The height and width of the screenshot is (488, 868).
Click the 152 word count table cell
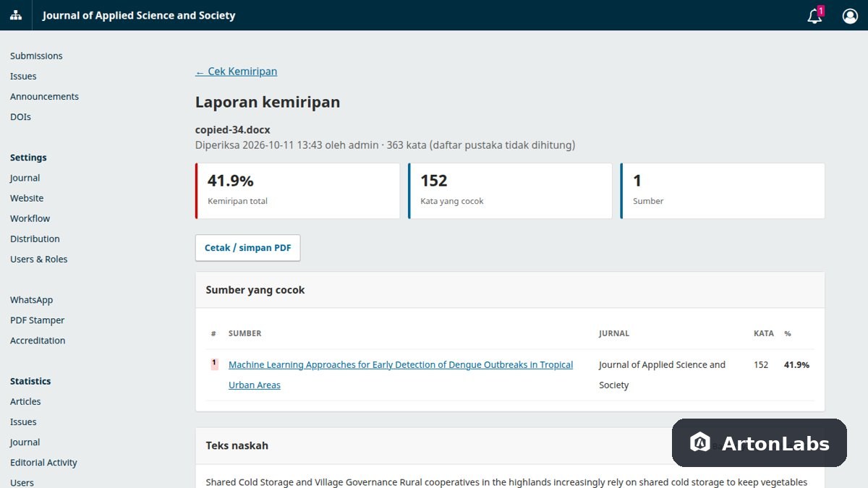[x=761, y=365]
